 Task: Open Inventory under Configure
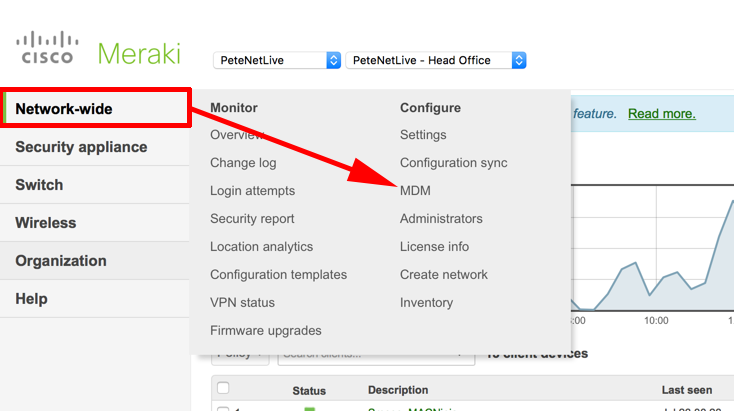(x=426, y=303)
